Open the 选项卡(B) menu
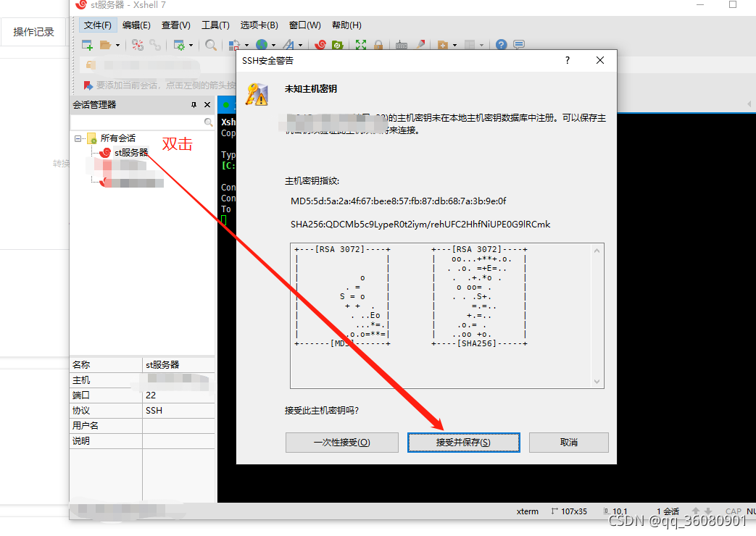This screenshot has height=536, width=756. coord(259,25)
